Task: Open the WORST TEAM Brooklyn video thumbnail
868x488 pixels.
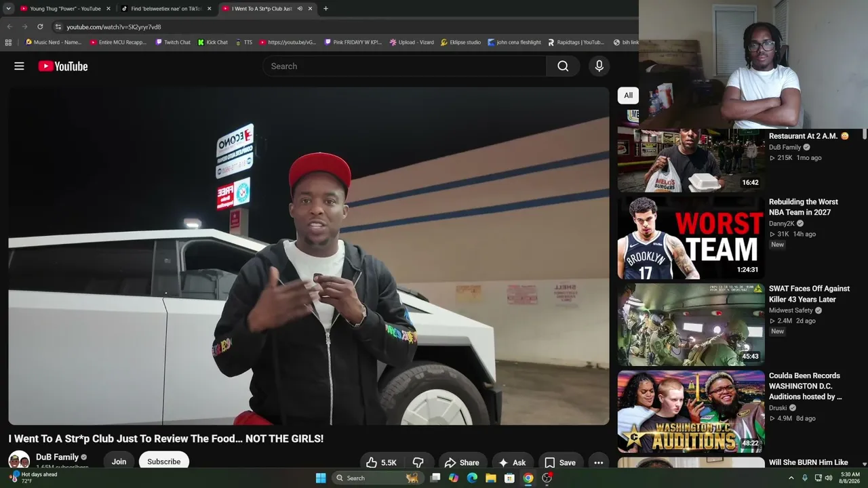Action: pos(690,237)
